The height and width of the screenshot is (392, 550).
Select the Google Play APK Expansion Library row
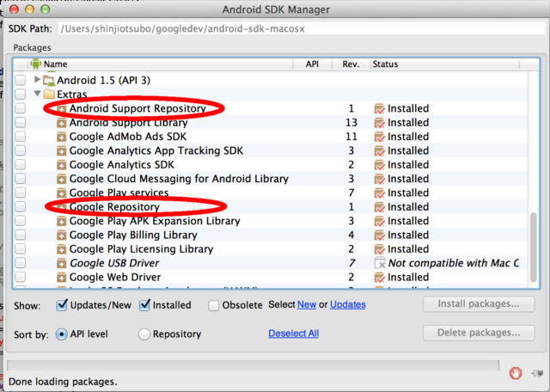(270, 221)
